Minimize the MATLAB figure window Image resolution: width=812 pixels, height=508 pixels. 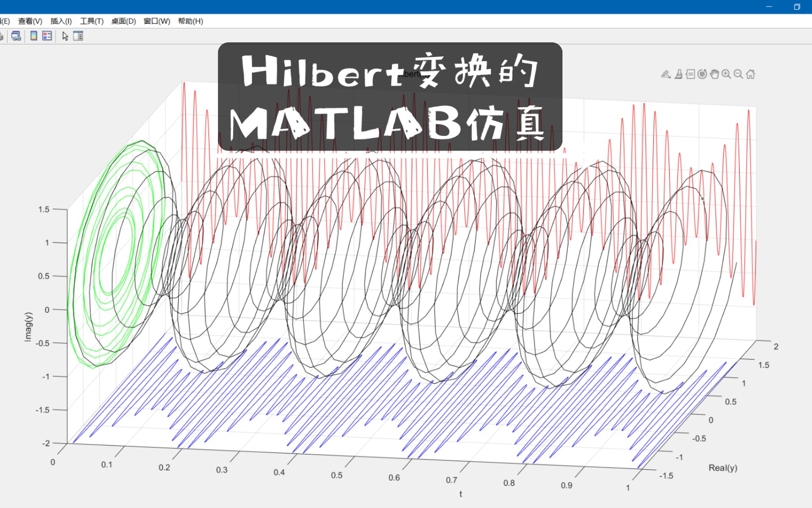click(769, 7)
